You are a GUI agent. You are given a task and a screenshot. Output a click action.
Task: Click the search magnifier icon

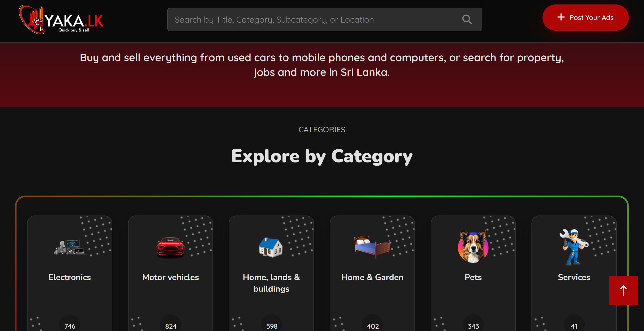(467, 19)
